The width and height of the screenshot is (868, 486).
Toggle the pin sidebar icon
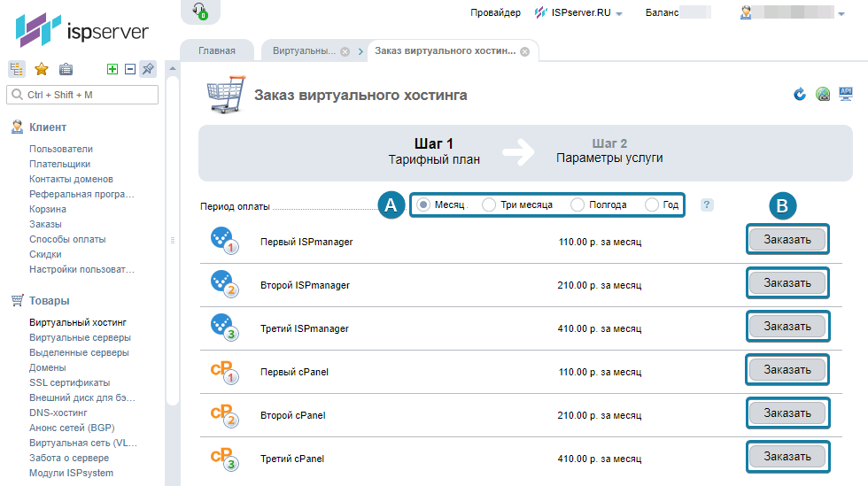coord(148,69)
